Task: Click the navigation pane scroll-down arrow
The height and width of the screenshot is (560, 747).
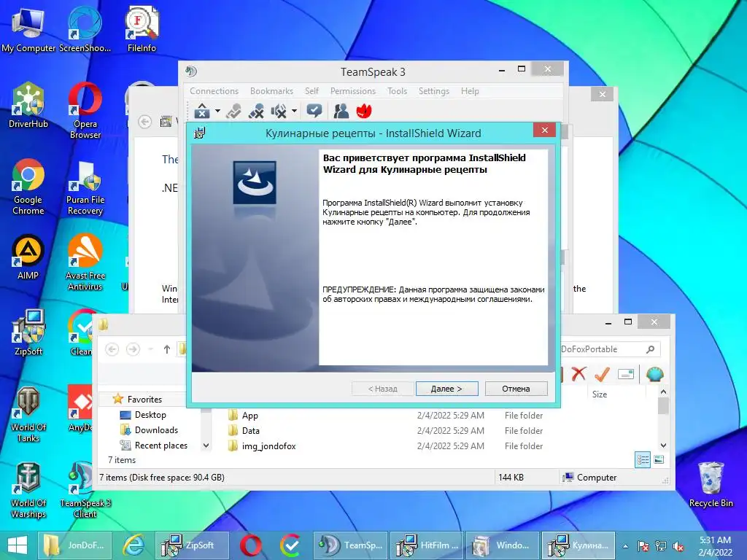Action: point(206,446)
